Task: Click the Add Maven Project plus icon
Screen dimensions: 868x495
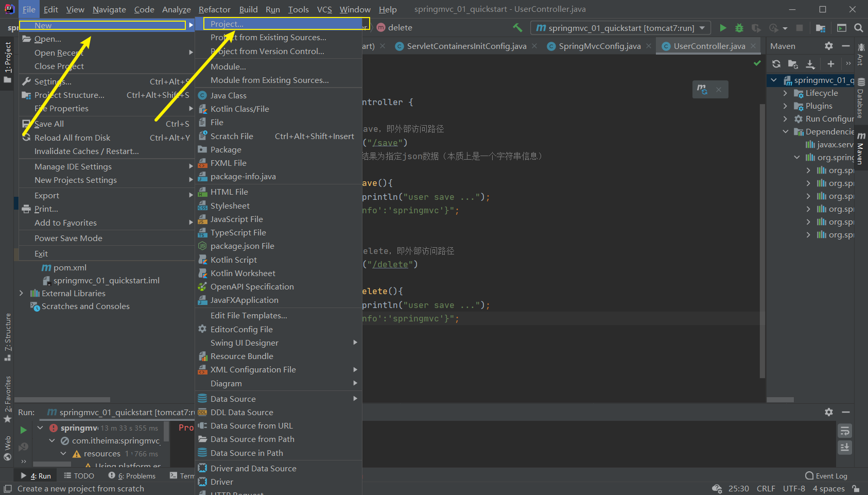Action: 830,64
